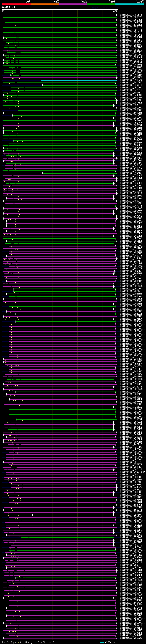Open UniRef100_A9T6F0 hit
This screenshot has height=644, width=146.
(x=131, y=52)
